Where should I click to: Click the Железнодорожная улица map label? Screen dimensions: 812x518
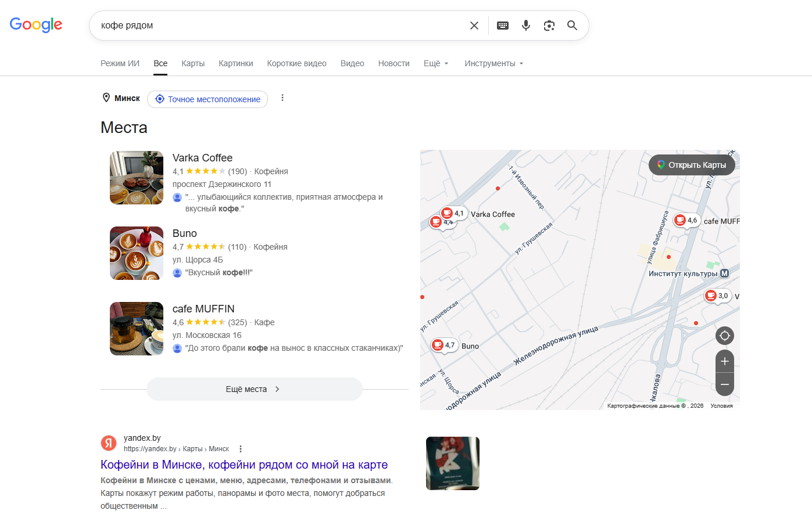pos(556,346)
